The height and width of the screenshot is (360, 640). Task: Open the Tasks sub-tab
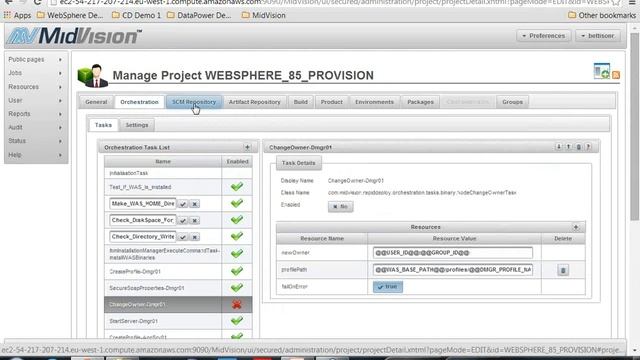[x=103, y=125]
